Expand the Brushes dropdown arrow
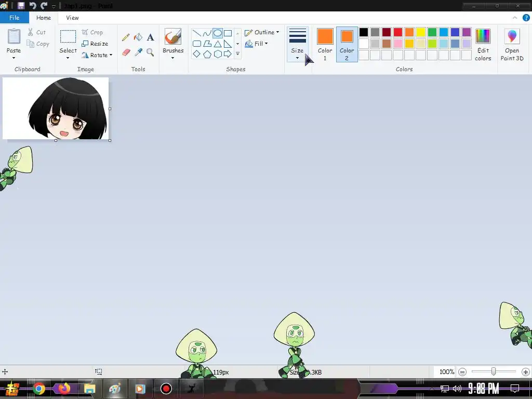Image resolution: width=532 pixels, height=399 pixels. pyautogui.click(x=172, y=58)
